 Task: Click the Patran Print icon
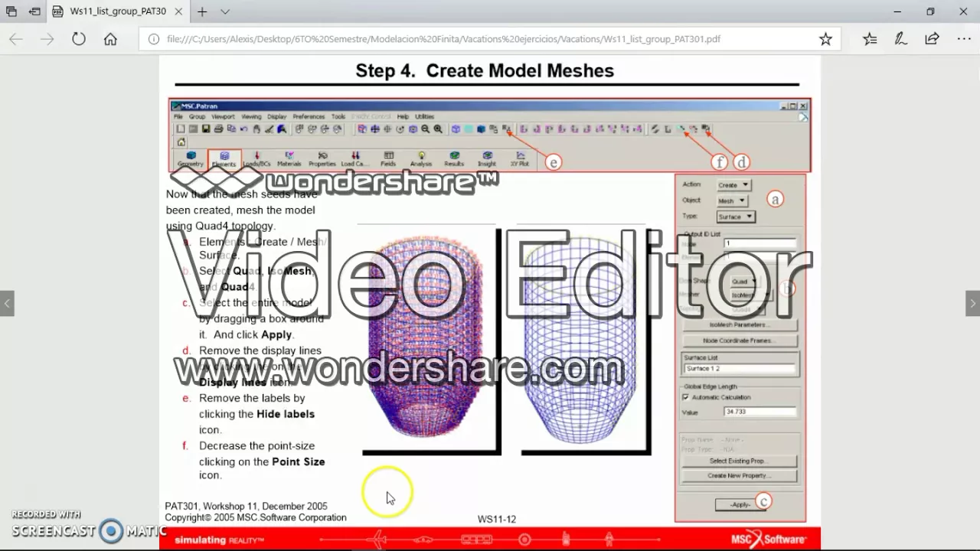pyautogui.click(x=218, y=129)
